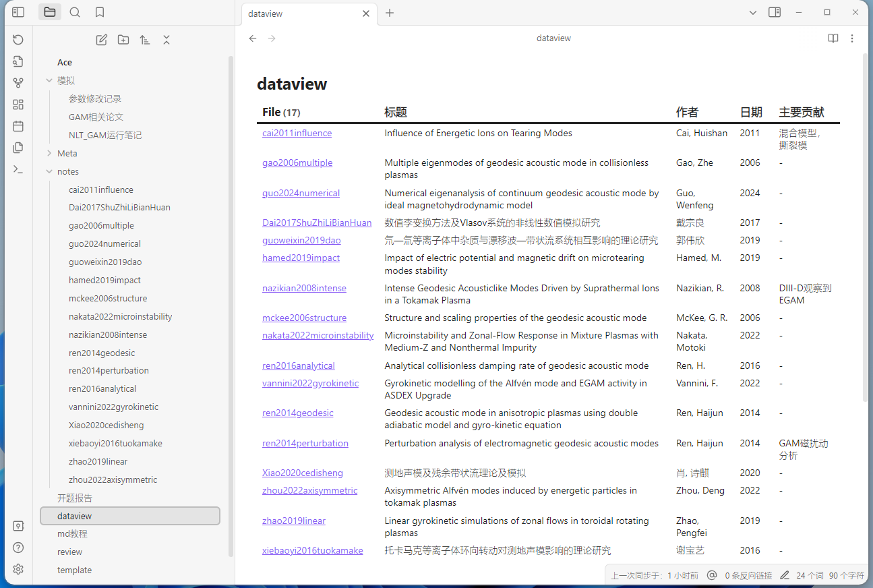
Task: Collapse the 模拟 folder
Action: pos(49,81)
